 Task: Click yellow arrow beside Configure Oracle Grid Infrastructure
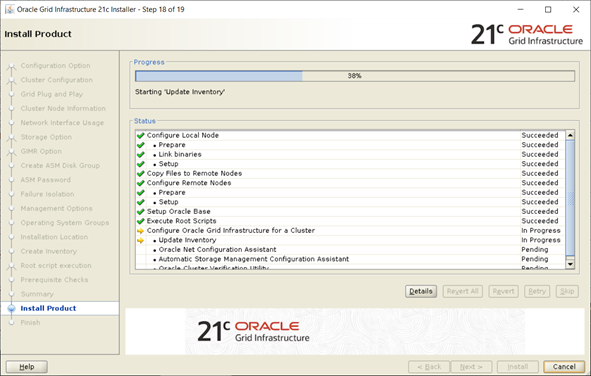[x=141, y=231]
